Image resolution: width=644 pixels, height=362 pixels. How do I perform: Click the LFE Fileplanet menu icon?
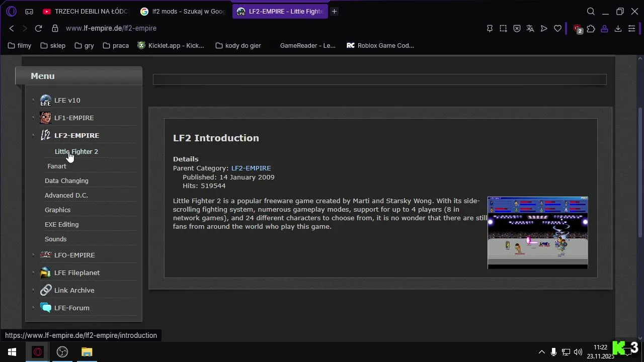46,273
